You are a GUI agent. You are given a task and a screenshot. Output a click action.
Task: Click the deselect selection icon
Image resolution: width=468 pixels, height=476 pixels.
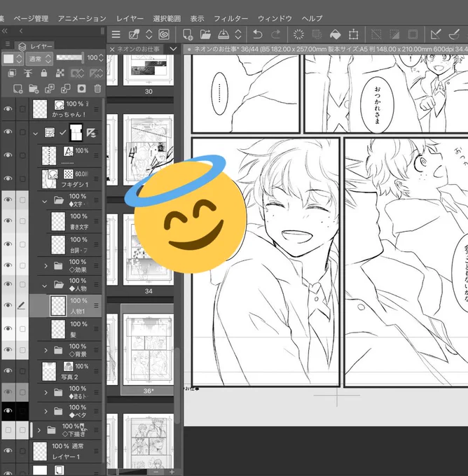[x=376, y=34]
